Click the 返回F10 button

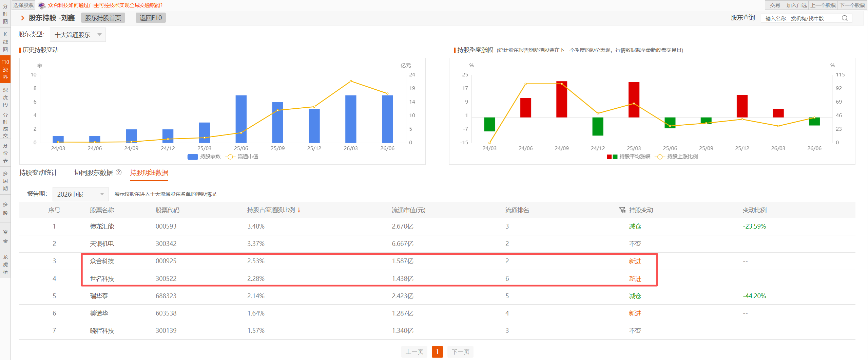point(151,18)
